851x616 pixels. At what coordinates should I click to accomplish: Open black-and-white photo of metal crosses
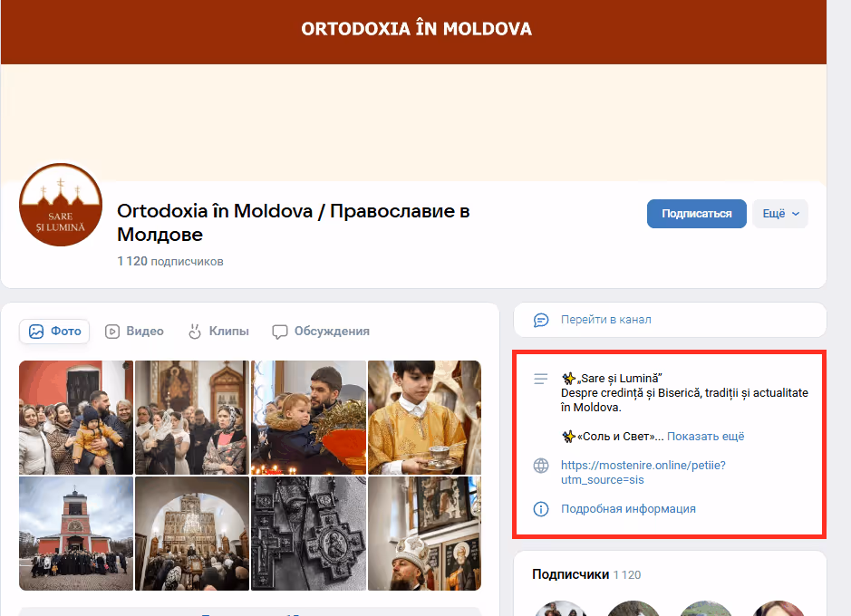[308, 534]
